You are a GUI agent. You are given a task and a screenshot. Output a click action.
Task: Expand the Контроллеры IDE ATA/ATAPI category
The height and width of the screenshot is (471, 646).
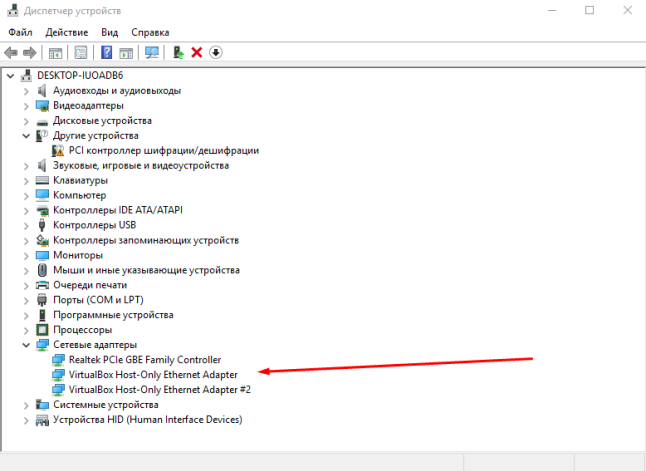[x=26, y=211]
